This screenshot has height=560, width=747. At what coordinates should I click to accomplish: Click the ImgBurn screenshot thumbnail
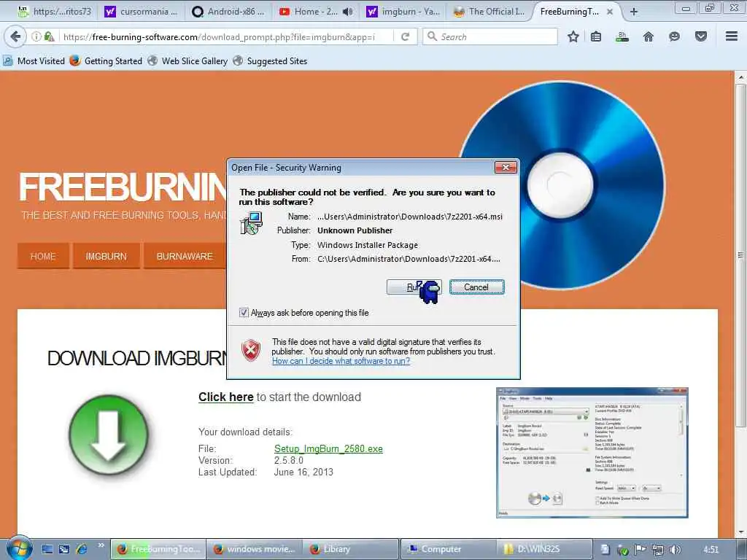592,452
